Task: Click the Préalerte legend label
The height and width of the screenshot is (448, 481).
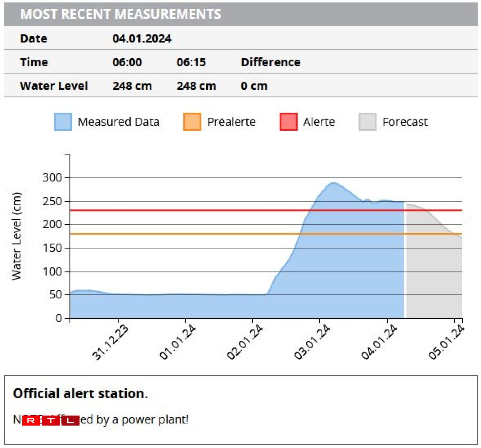Action: tap(231, 122)
